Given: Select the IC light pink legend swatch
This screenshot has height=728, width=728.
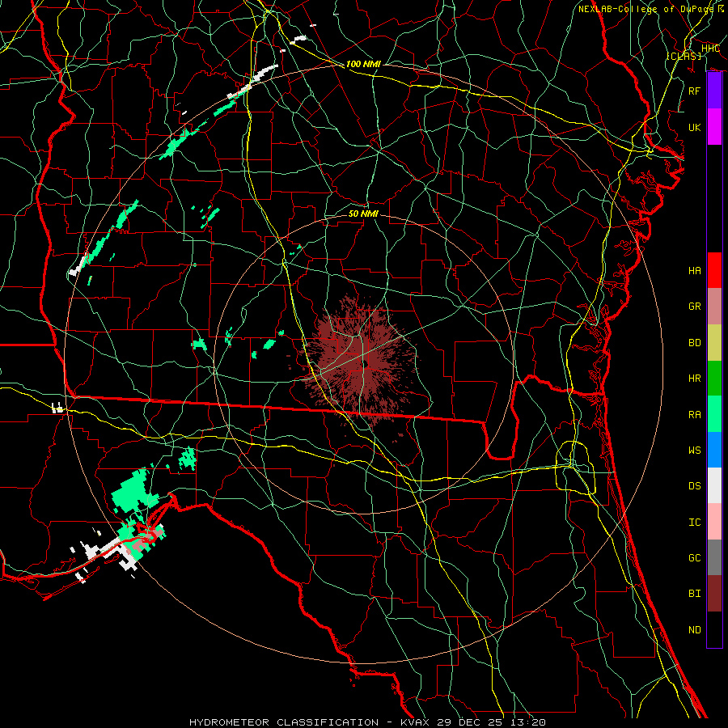Looking at the screenshot, I should 714,522.
